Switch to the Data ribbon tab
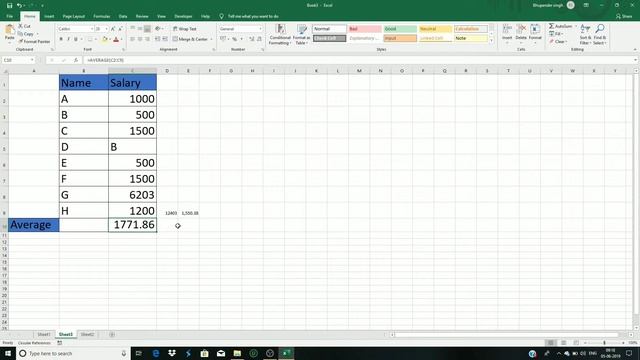This screenshot has height=360, width=640. pyautogui.click(x=123, y=16)
